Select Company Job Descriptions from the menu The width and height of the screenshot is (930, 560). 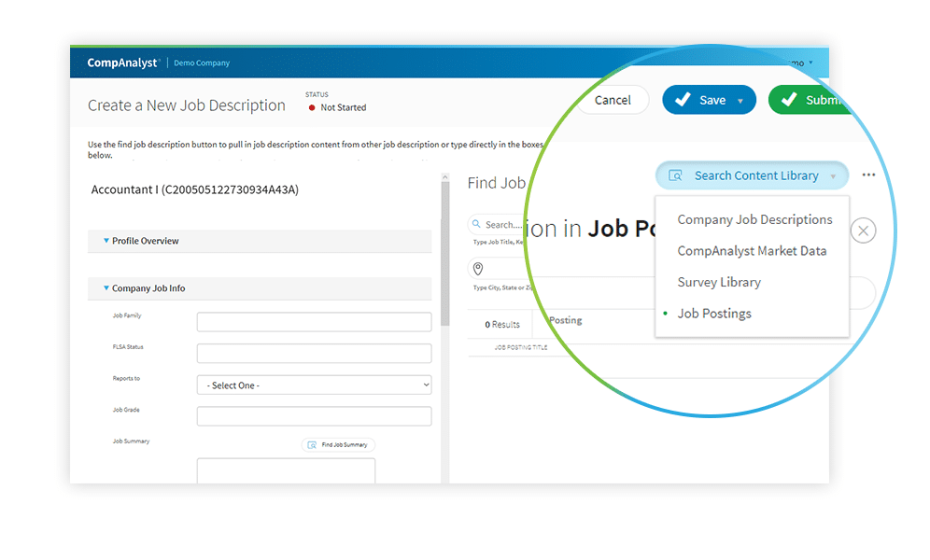pos(754,220)
